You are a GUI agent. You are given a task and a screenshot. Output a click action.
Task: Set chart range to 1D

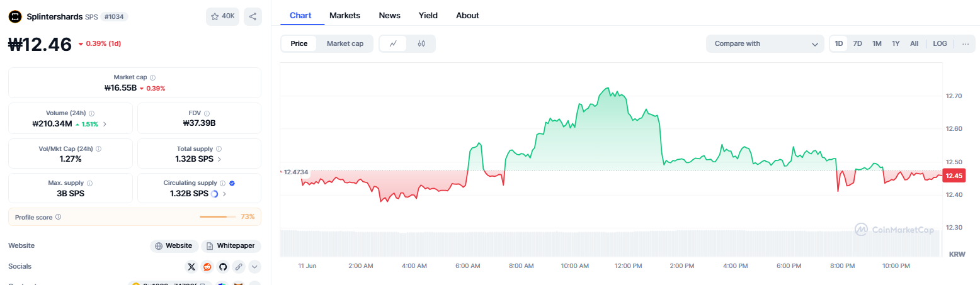(x=839, y=43)
